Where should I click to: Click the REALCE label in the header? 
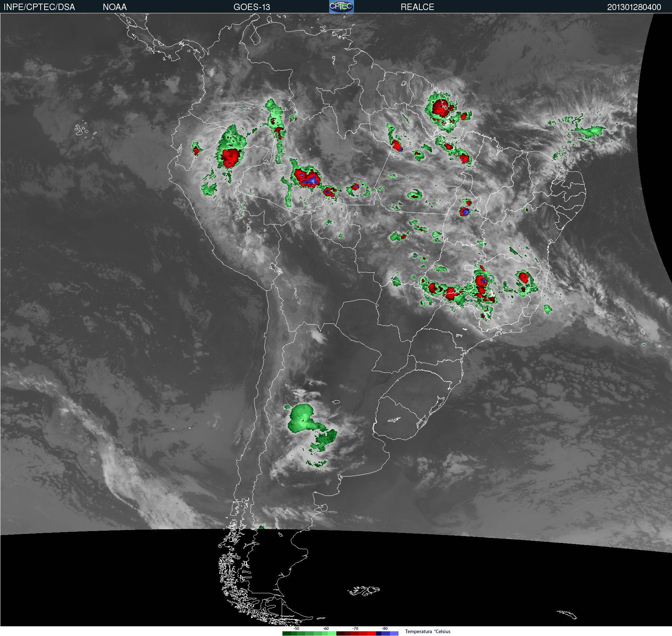click(417, 7)
